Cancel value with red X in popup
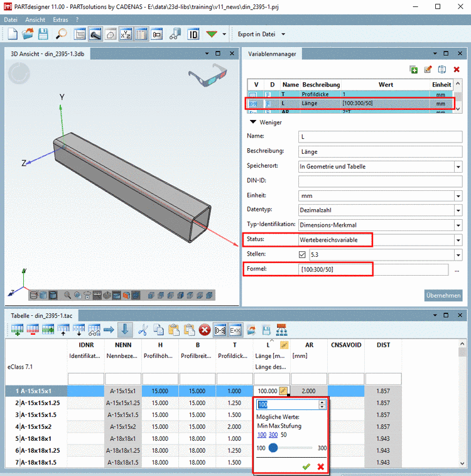Viewport: 471px width, 476px height. click(x=321, y=467)
